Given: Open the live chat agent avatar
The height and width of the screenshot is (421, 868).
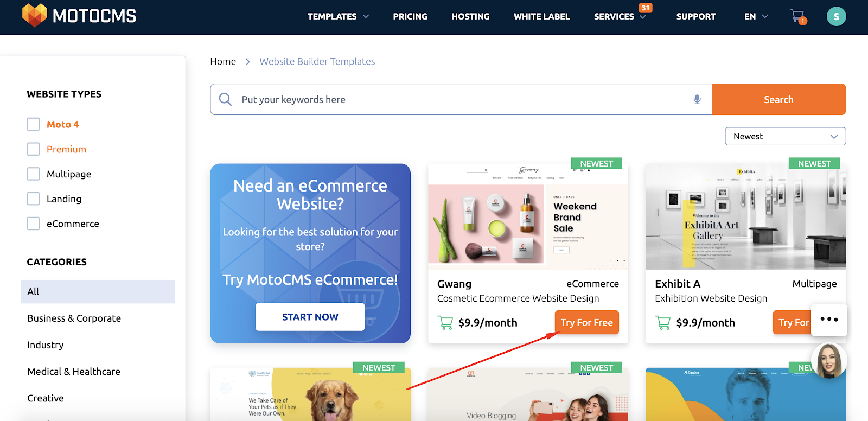Looking at the screenshot, I should coord(828,361).
